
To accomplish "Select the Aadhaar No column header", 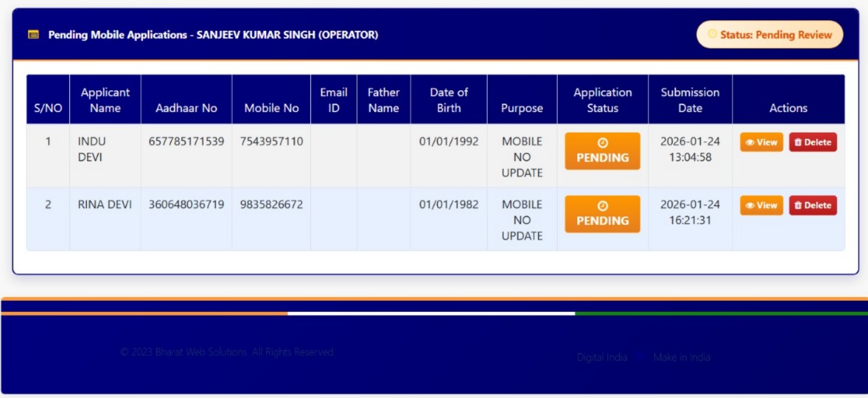I will click(x=186, y=108).
